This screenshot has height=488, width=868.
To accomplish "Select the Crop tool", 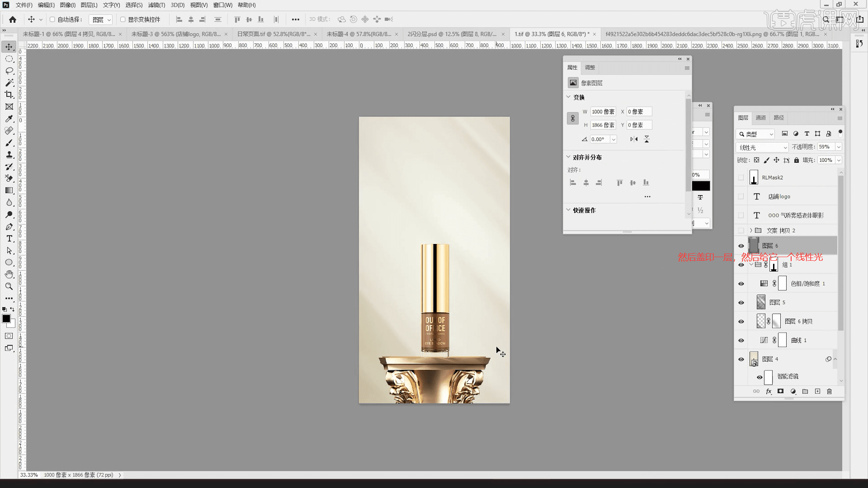I will pyautogui.click(x=9, y=94).
